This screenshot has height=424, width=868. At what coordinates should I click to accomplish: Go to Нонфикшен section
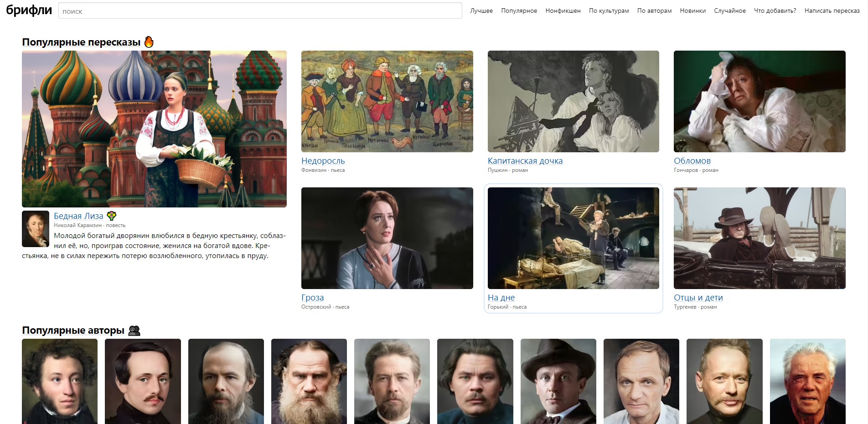click(x=563, y=10)
